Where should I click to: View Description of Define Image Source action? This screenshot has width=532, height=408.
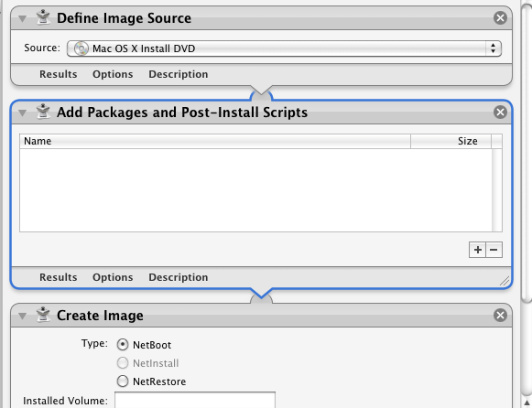(x=179, y=74)
